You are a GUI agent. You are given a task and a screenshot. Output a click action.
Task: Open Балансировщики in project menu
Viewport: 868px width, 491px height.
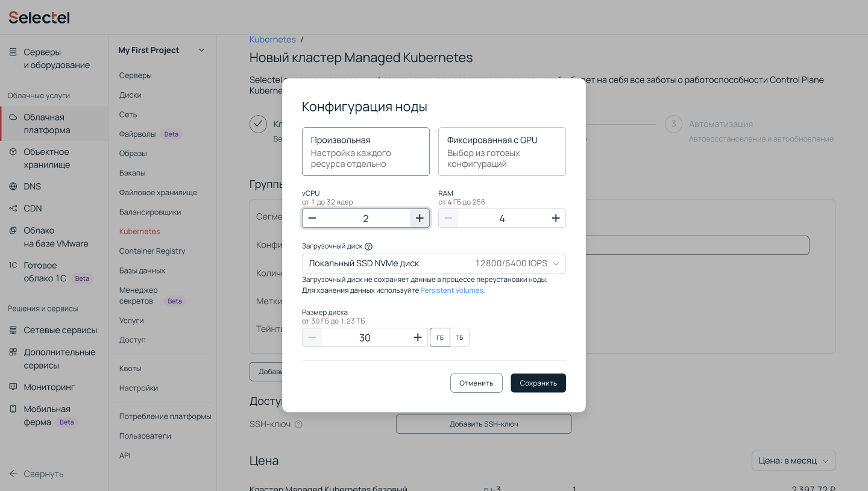pos(150,212)
